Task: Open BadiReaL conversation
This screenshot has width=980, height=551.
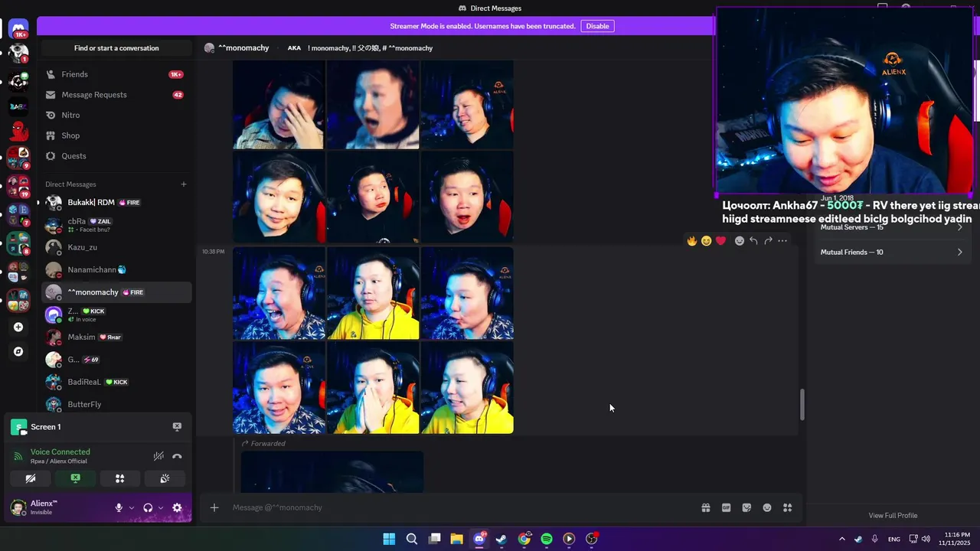Action: [115, 382]
